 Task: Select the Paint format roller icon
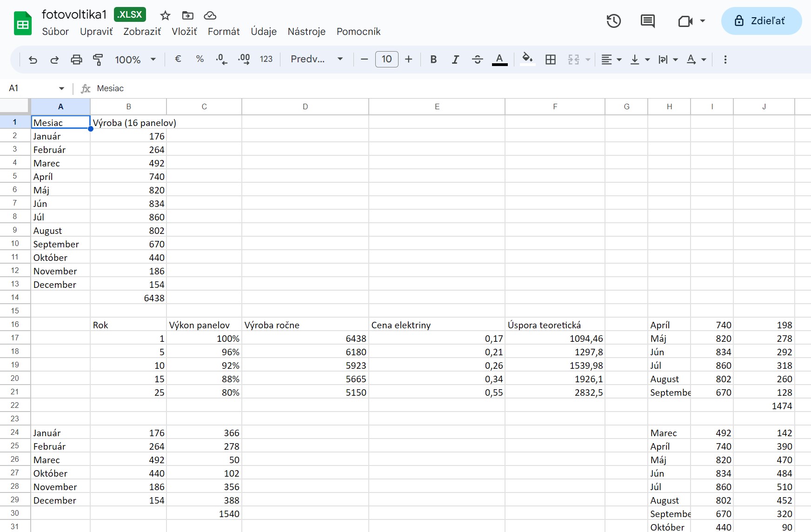[x=98, y=60]
